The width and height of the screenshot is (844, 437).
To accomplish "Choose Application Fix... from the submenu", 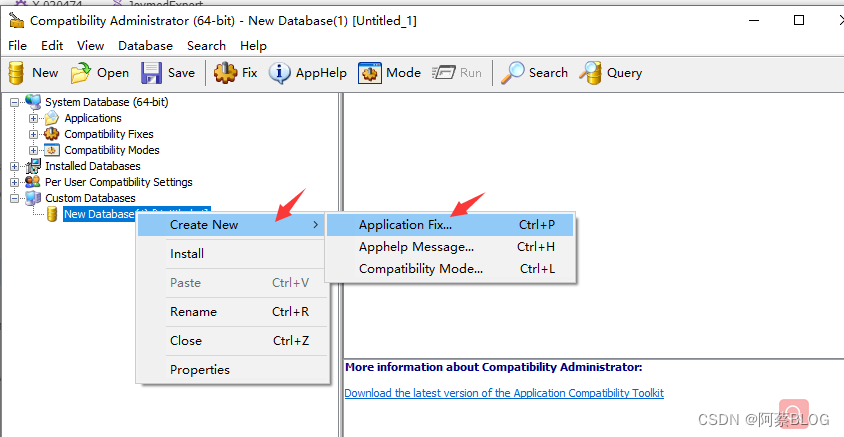I will tap(450, 225).
